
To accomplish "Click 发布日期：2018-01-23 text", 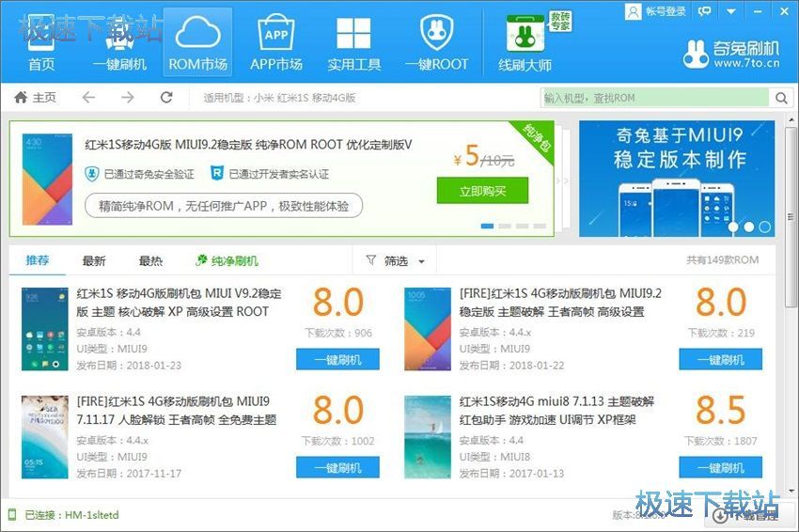I will point(129,366).
